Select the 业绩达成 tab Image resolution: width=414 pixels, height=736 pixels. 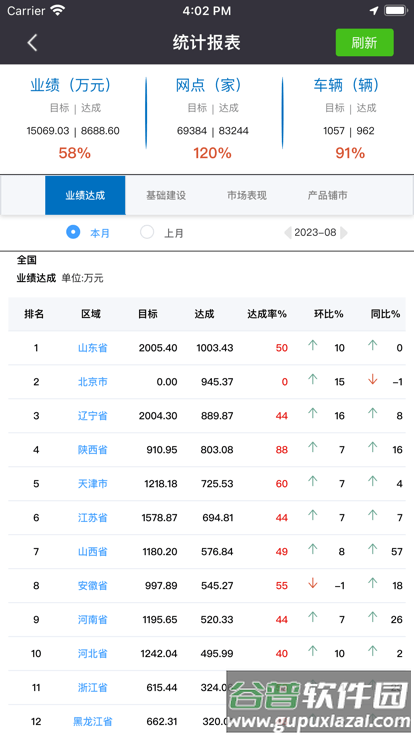pyautogui.click(x=85, y=195)
